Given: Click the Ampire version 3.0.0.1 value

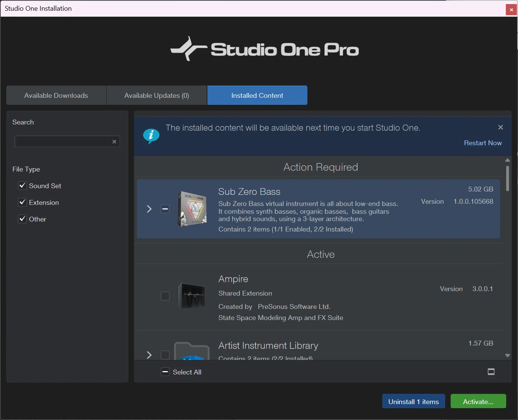Looking at the screenshot, I should point(482,289).
